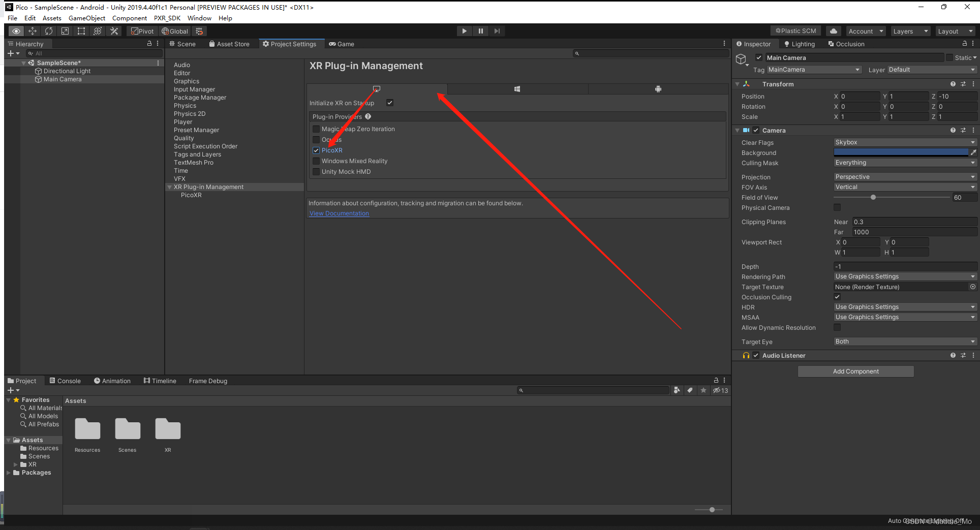Open Camera component preset settings

point(963,130)
